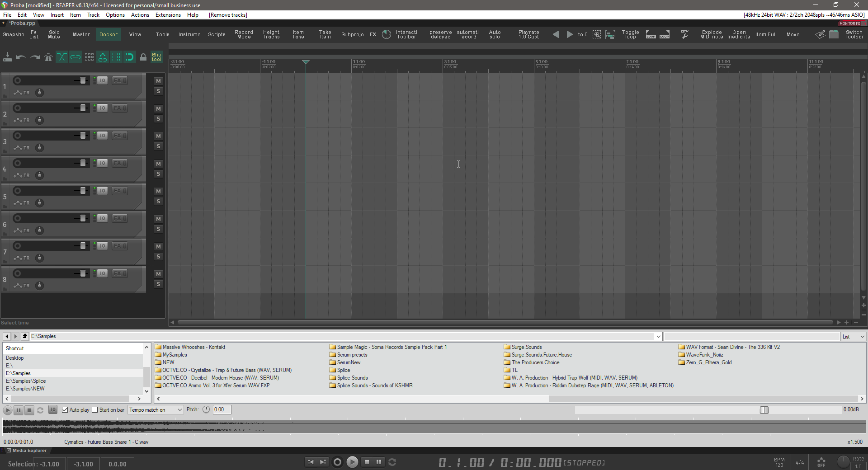Open the Insert menu
The width and height of the screenshot is (868, 470).
(x=57, y=15)
